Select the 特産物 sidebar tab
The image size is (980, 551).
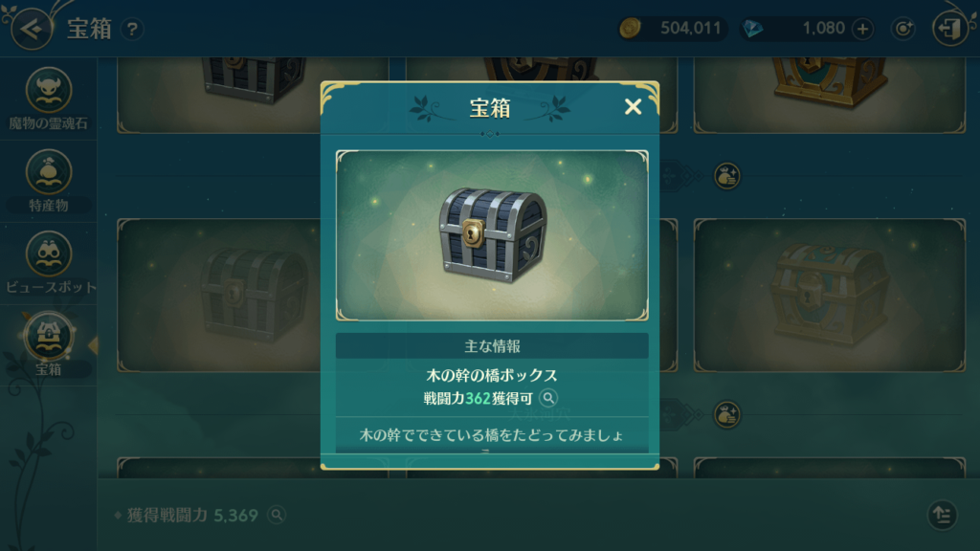48,181
